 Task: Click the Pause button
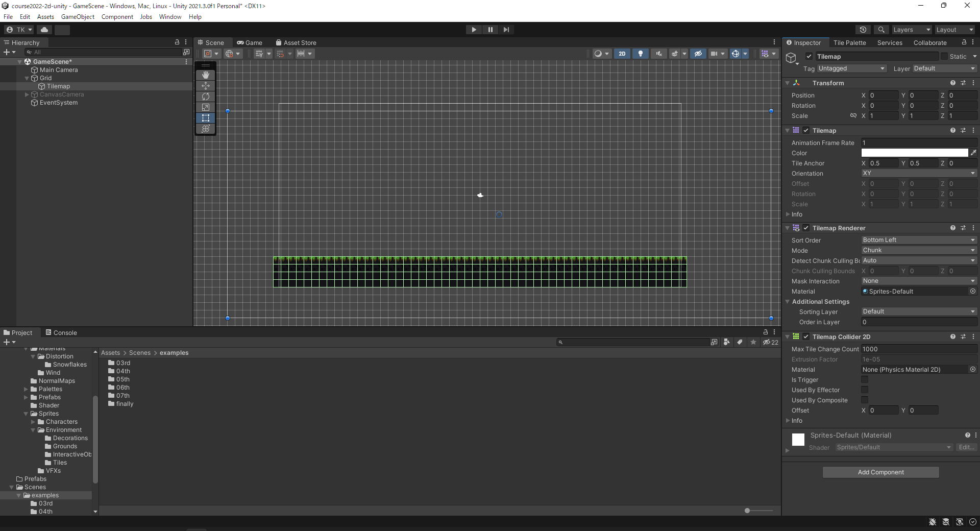[x=490, y=30]
